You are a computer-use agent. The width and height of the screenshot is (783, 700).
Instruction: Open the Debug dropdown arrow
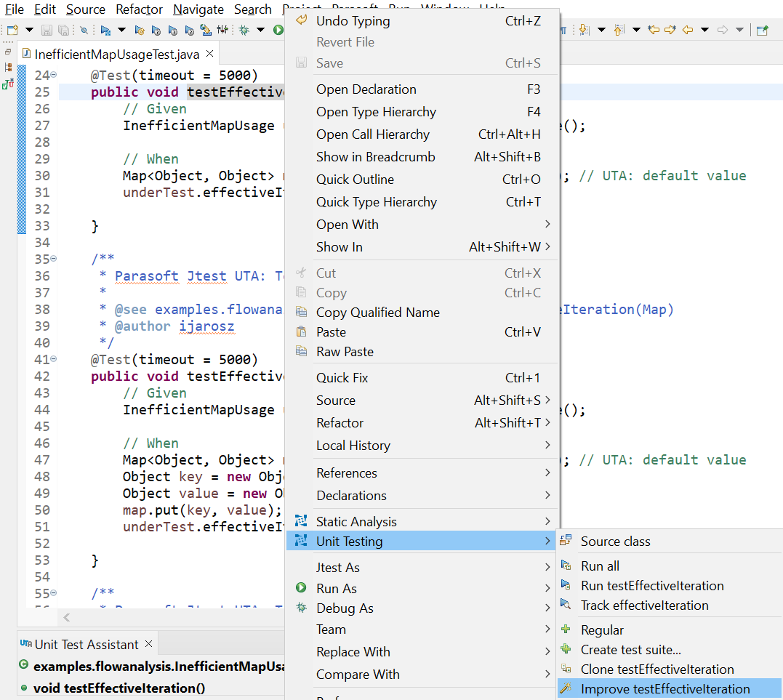(261, 30)
